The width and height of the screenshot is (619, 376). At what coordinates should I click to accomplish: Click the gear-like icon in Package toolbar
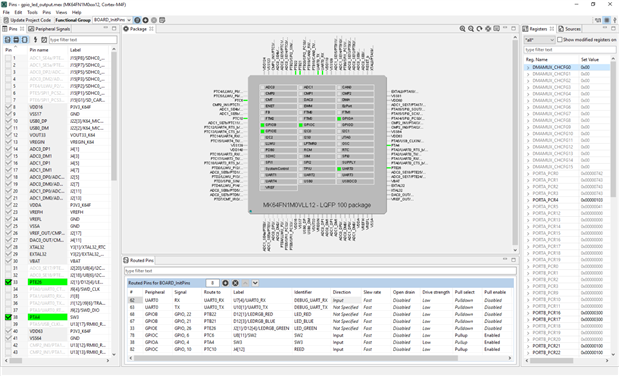488,29
